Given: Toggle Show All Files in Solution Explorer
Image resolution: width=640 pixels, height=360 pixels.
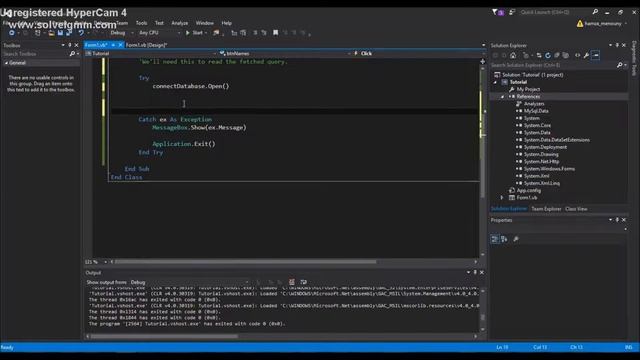Looking at the screenshot, I should pyautogui.click(x=566, y=55).
